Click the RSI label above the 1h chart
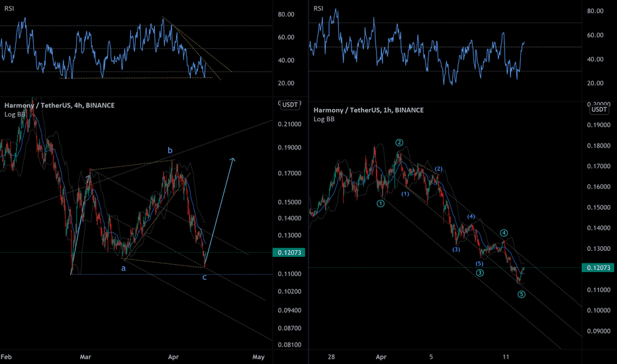Viewport: 617px width, 364px height. [318, 9]
